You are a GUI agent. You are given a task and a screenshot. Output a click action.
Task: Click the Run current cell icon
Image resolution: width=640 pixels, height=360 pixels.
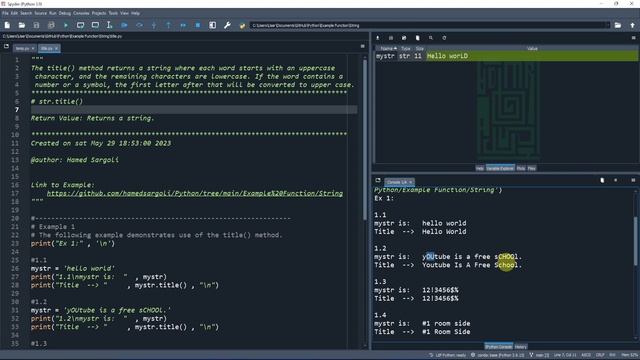pyautogui.click(x=80, y=25)
